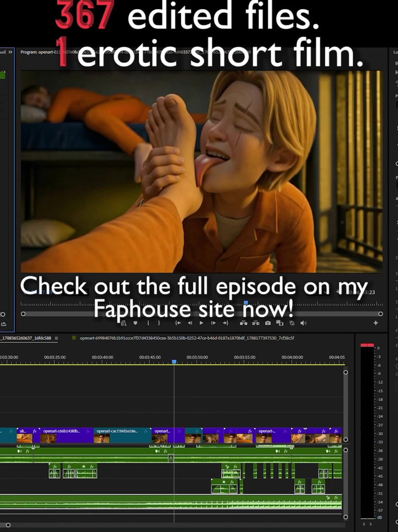Click the 00:03:40:00 mark on ruler
Screen dimensions: 398x532
click(x=102, y=357)
